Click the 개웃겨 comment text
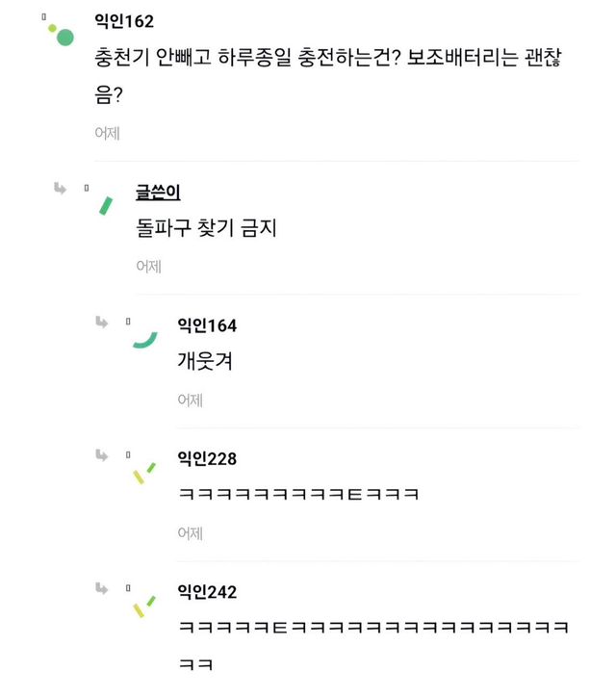 205,362
